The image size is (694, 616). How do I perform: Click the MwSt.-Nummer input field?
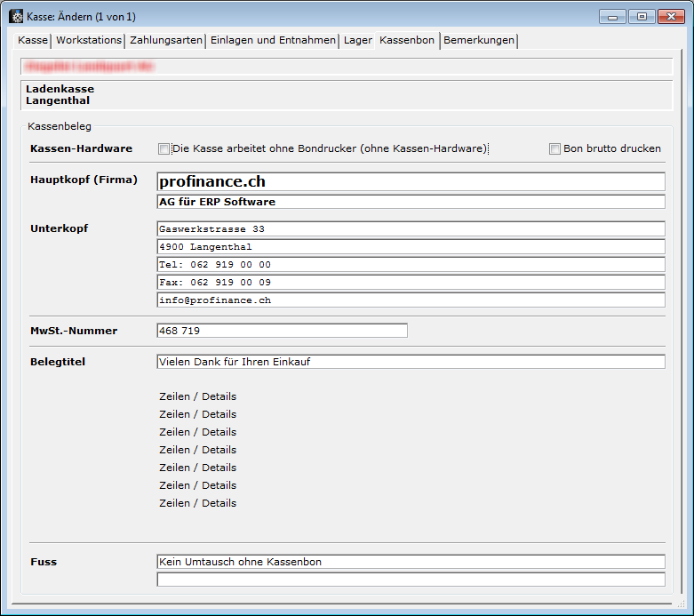(282, 331)
